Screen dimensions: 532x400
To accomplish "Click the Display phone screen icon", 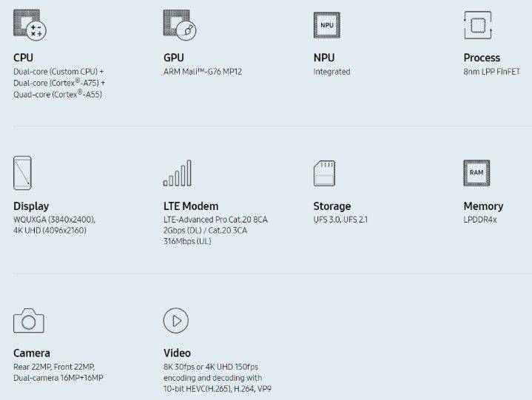I will (x=24, y=173).
